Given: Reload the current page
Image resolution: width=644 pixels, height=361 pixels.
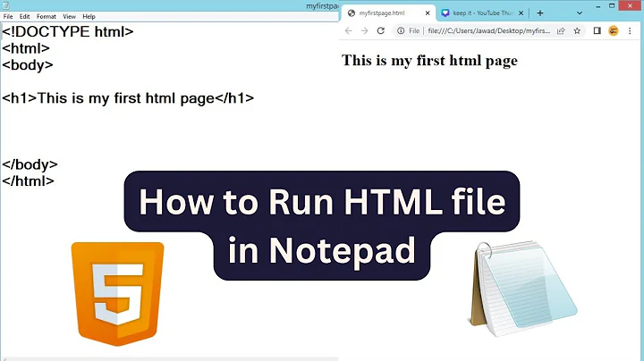Looking at the screenshot, I should (x=381, y=30).
